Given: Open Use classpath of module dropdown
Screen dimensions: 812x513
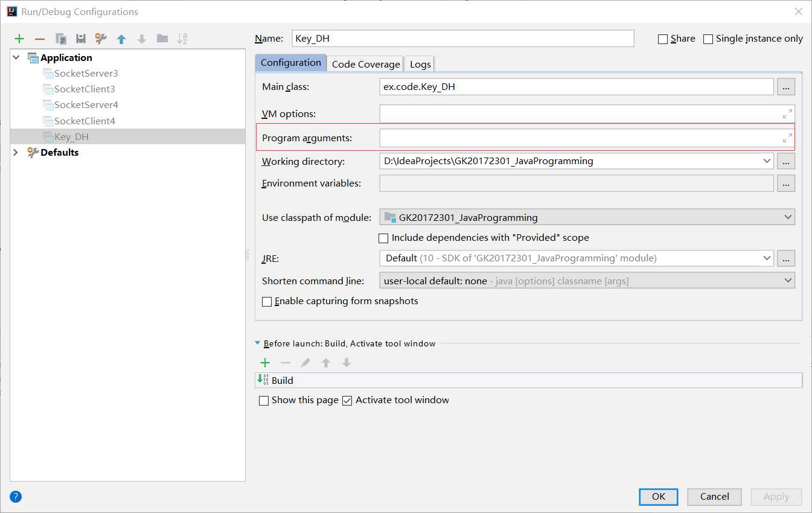Looking at the screenshot, I should [x=787, y=217].
